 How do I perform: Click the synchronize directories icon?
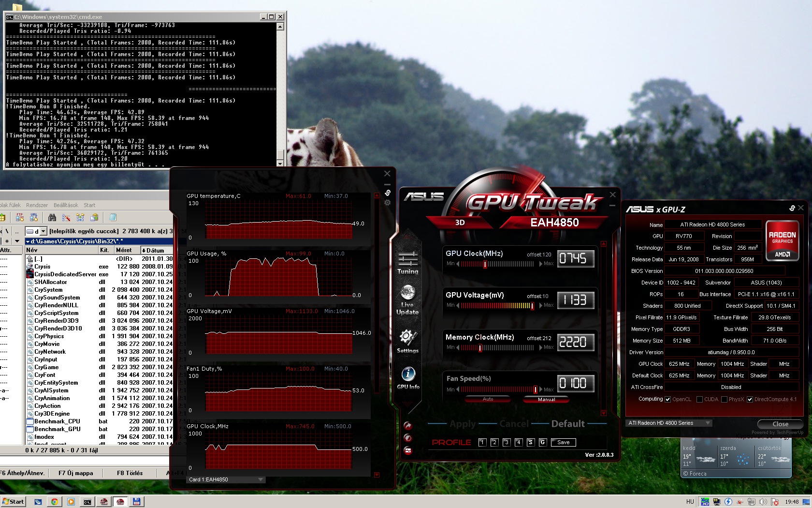point(80,217)
